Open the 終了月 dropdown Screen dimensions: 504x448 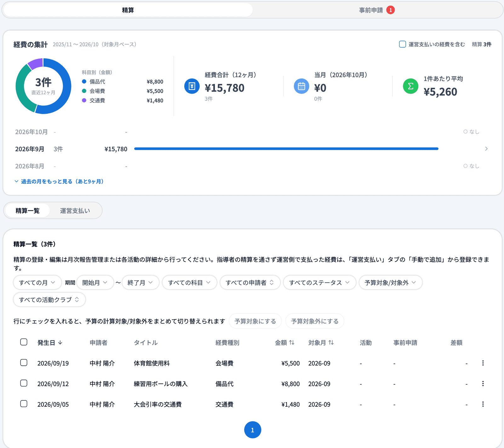(x=140, y=282)
